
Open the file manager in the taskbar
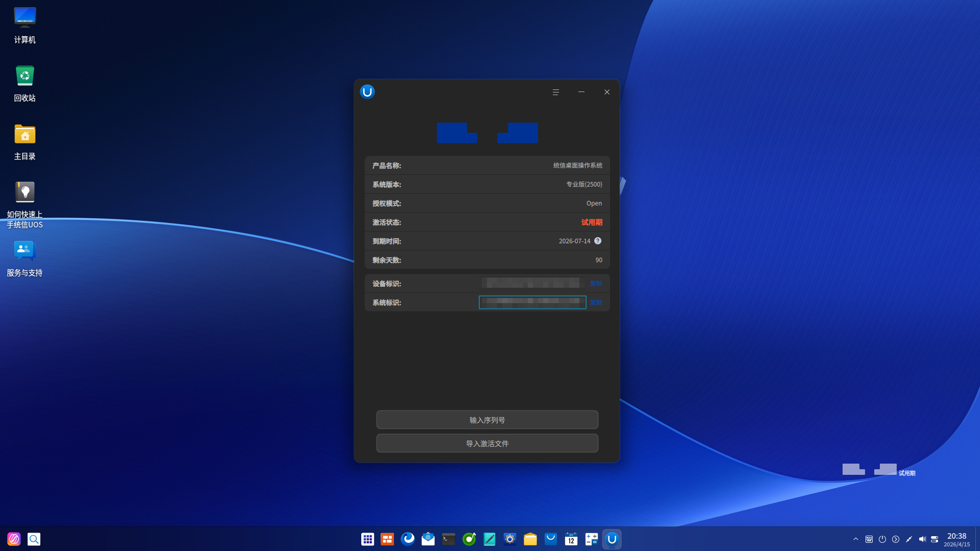tap(530, 539)
